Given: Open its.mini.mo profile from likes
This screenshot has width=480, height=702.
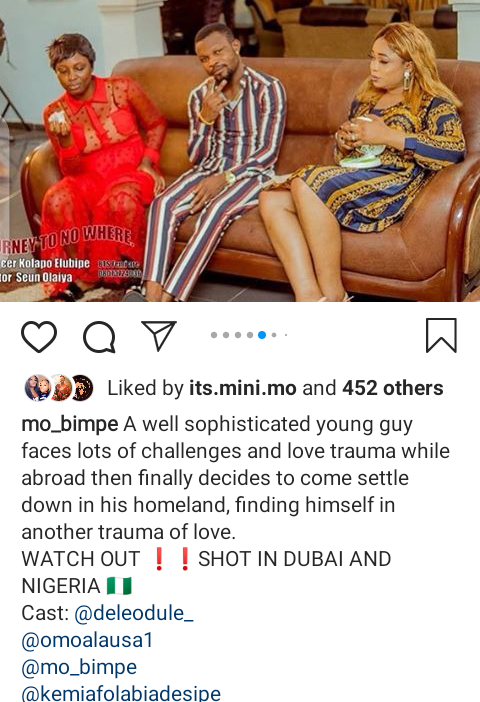Looking at the screenshot, I should pyautogui.click(x=243, y=388).
